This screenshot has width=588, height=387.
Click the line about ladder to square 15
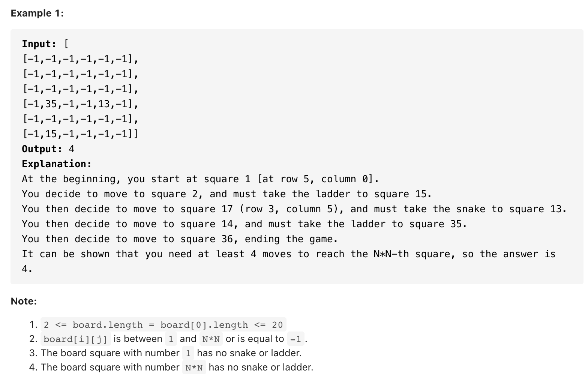point(227,194)
